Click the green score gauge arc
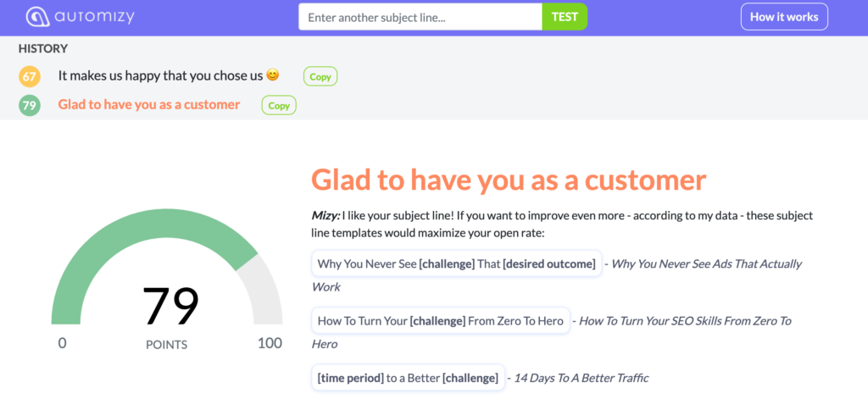The width and height of the screenshot is (868, 416). (x=149, y=238)
